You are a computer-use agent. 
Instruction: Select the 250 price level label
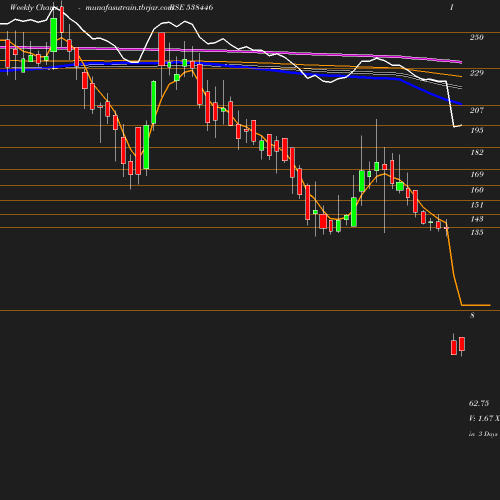(477, 37)
